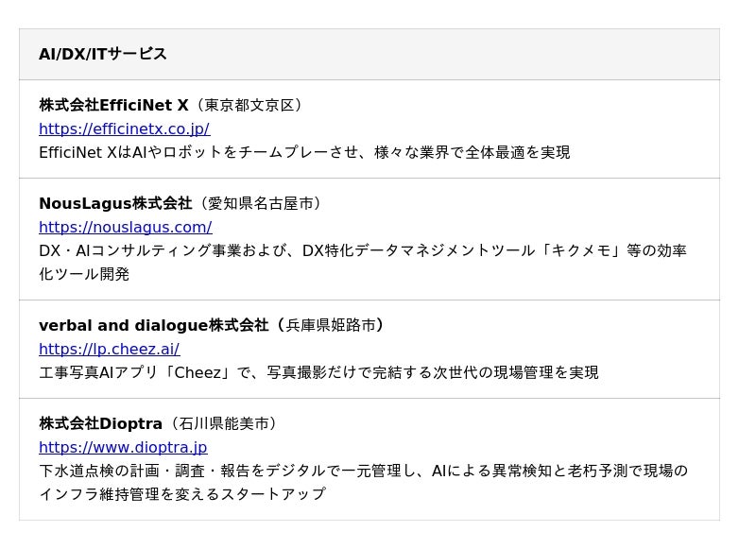The image size is (756, 549).
Task: Click the 「Cheez」 app name in description
Action: point(199,372)
